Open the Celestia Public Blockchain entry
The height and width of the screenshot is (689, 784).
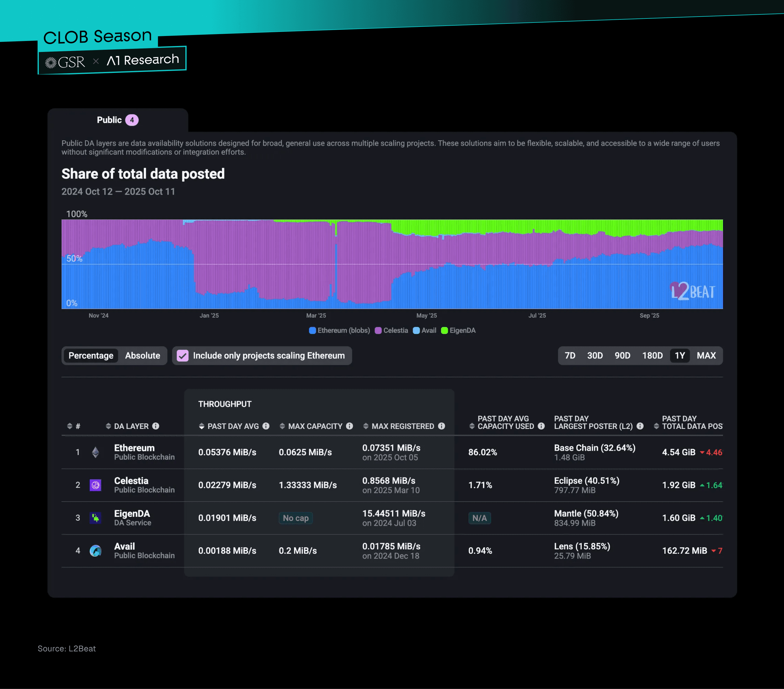point(144,485)
